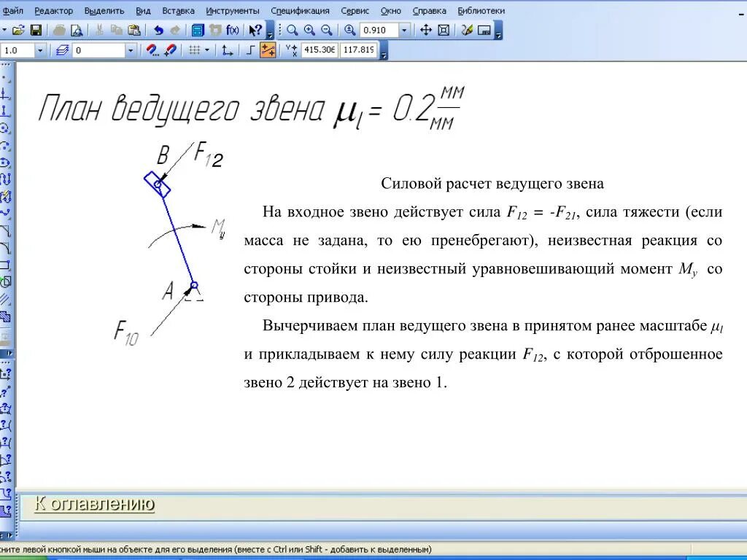Save the drawing with the floppy icon
The height and width of the screenshot is (560, 747).
pos(36,31)
